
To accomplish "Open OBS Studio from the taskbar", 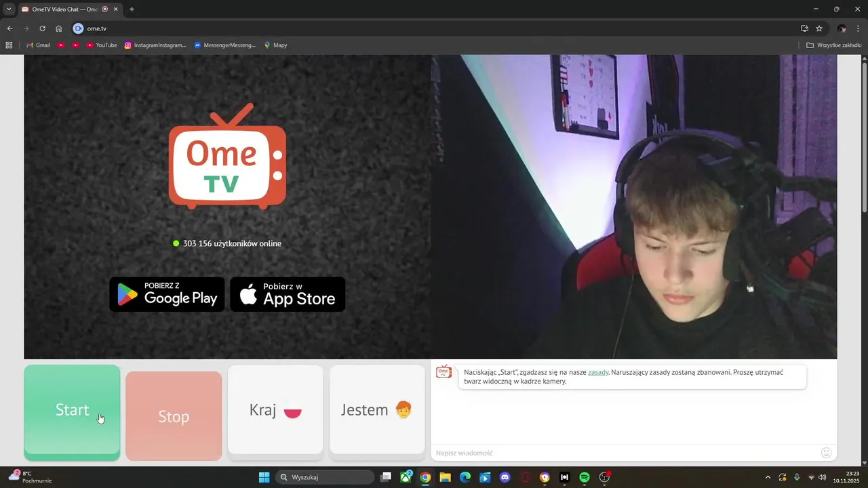I will 604,477.
